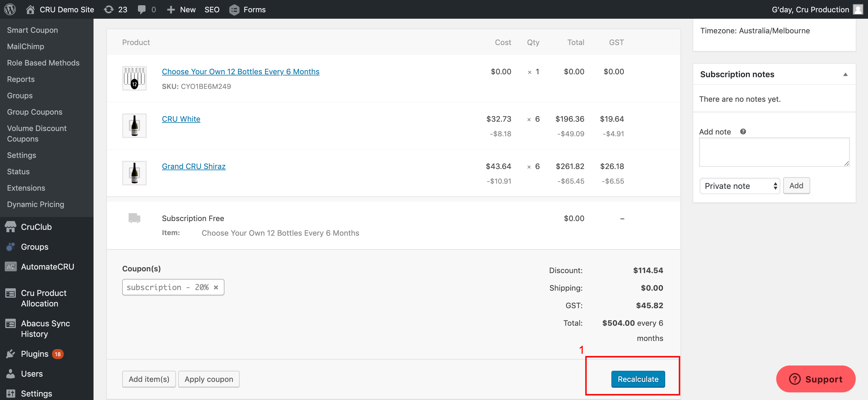Click the Plugins plug icon
The image size is (868, 400).
tap(11, 354)
